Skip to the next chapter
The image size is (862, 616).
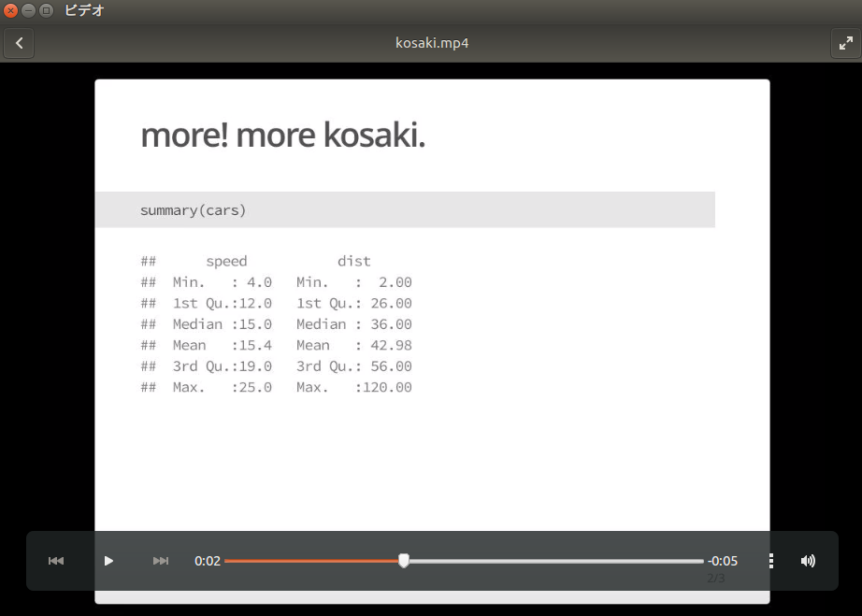pyautogui.click(x=160, y=561)
